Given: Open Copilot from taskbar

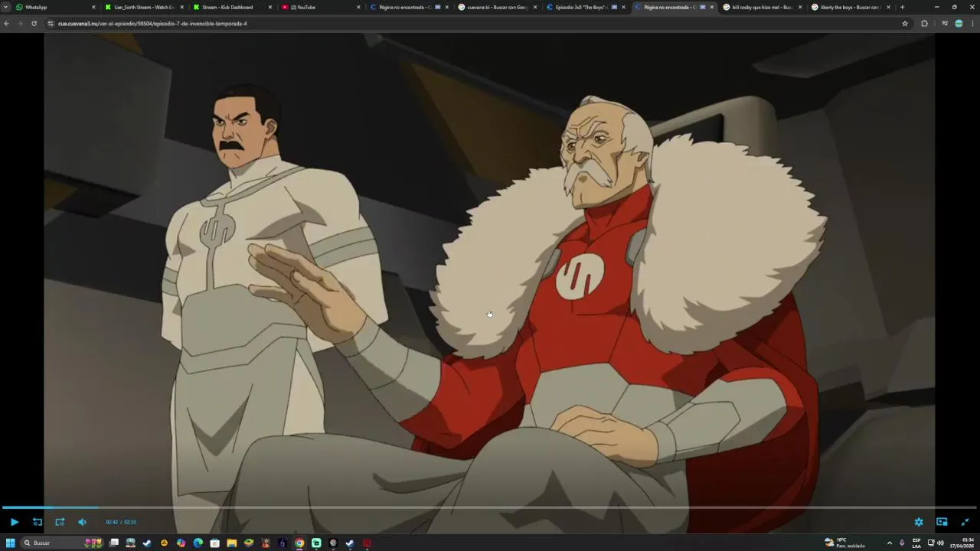Looking at the screenshot, I should [181, 543].
